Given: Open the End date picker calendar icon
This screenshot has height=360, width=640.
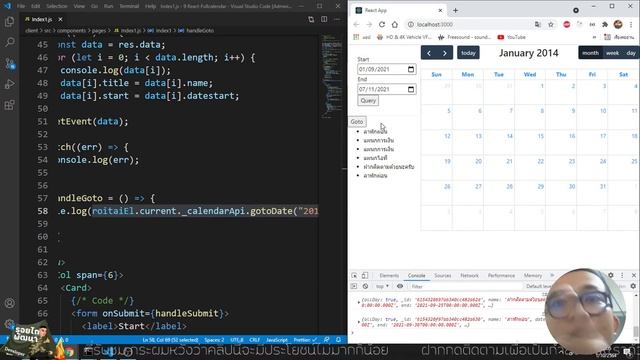Looking at the screenshot, I should point(411,89).
